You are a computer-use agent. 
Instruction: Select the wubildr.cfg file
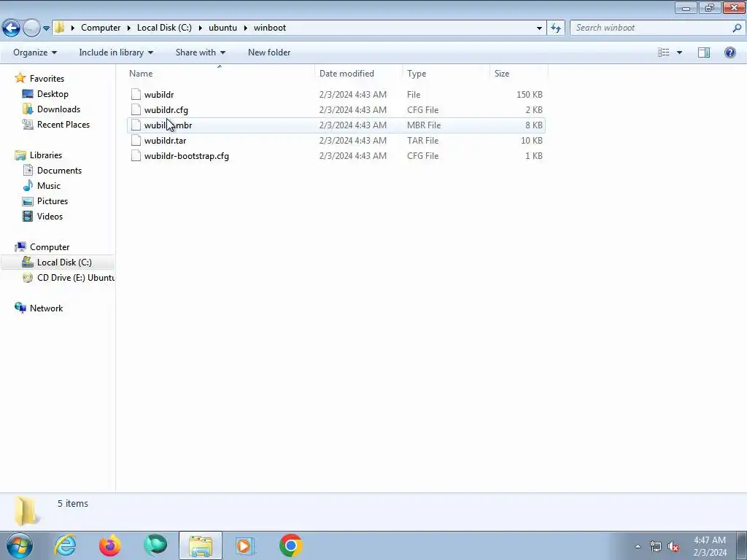[x=166, y=110]
